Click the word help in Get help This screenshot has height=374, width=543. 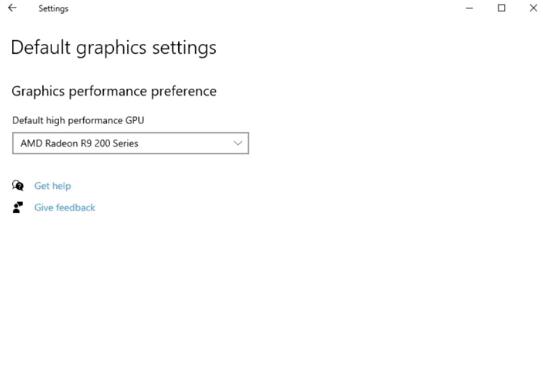pyautogui.click(x=62, y=186)
